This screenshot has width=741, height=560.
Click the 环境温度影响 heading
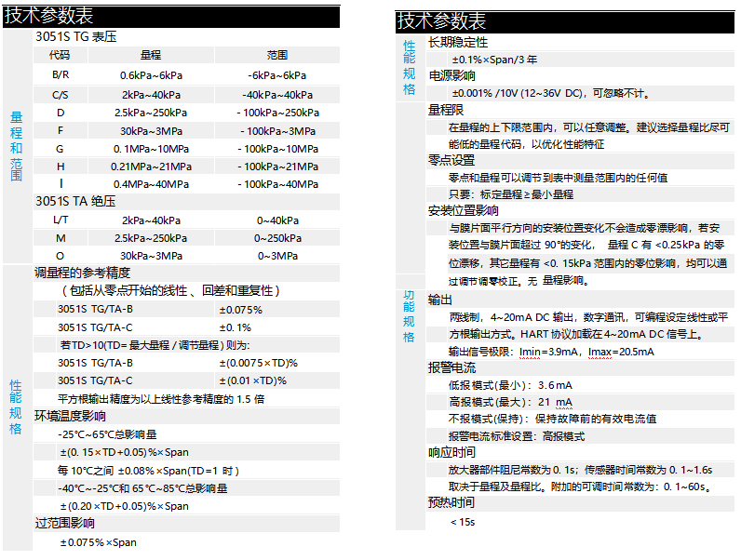[70, 416]
